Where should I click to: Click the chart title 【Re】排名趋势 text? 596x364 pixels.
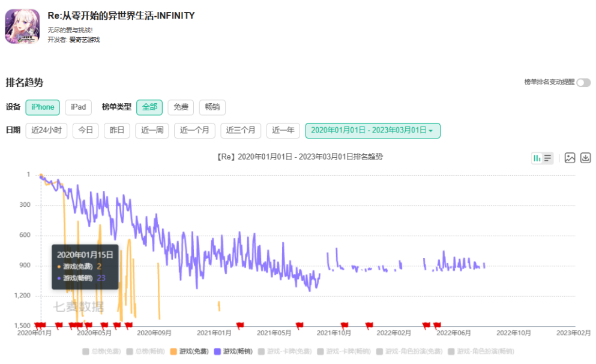tap(300, 157)
